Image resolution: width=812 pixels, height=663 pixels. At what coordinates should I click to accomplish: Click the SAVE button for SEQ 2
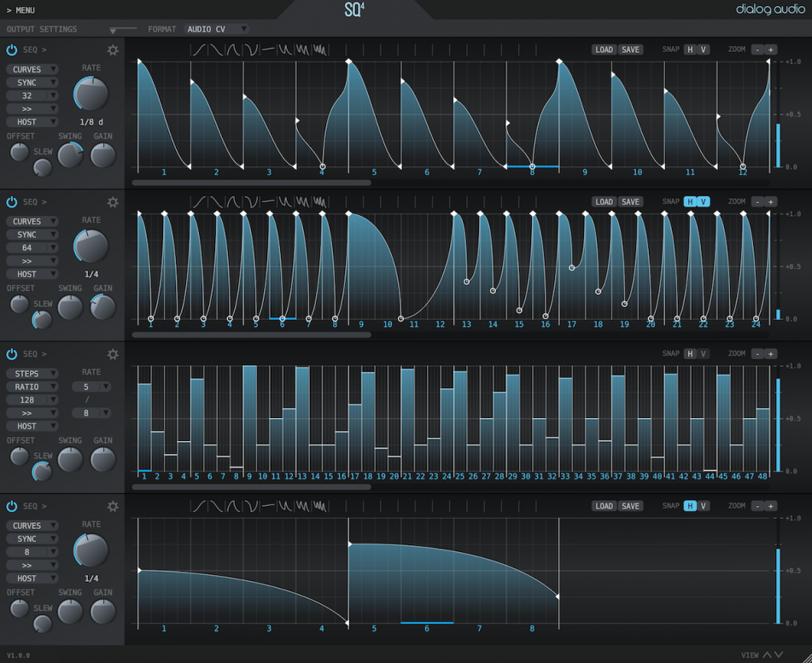(630, 201)
